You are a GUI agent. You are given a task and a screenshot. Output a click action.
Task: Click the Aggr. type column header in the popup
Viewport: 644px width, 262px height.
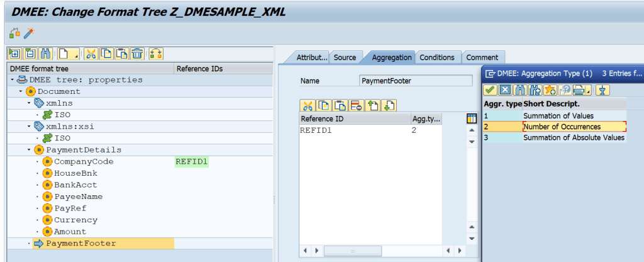pos(502,104)
